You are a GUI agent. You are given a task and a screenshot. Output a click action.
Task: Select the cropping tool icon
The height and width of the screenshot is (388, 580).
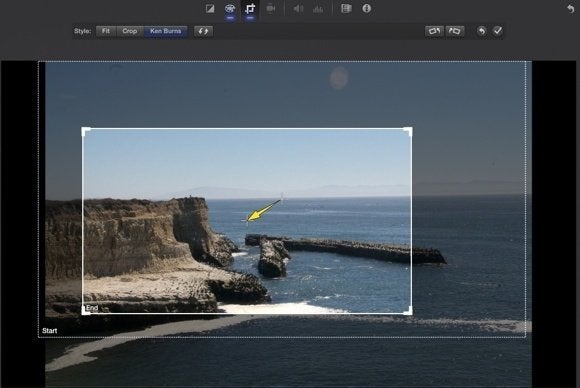click(250, 9)
